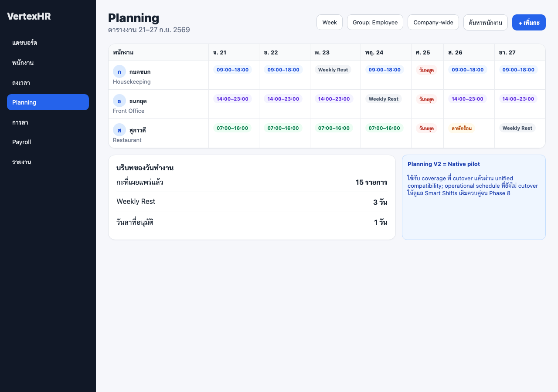
Task: Open the Company-wide filter
Action: [x=433, y=22]
